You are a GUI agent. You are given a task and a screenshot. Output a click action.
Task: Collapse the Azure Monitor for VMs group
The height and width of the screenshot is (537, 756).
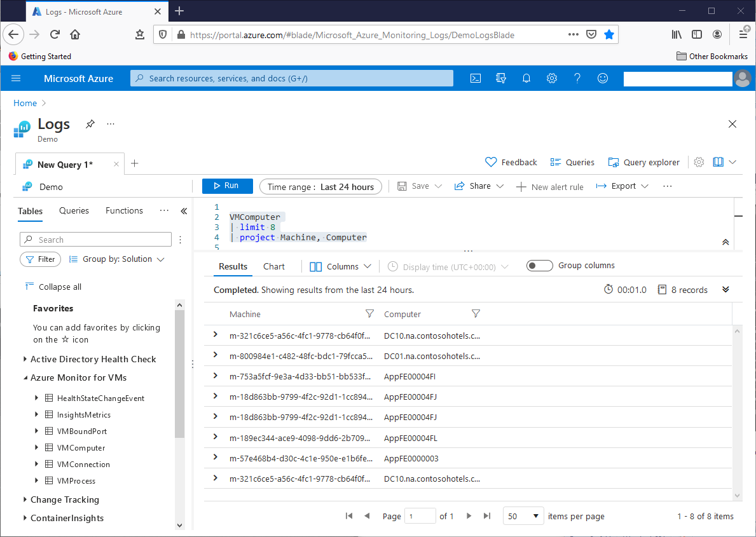pyautogui.click(x=25, y=378)
